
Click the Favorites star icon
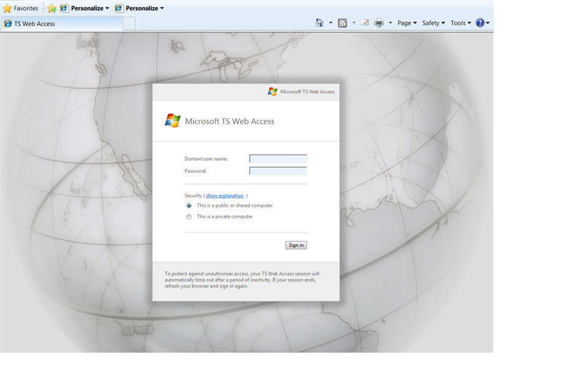click(7, 9)
